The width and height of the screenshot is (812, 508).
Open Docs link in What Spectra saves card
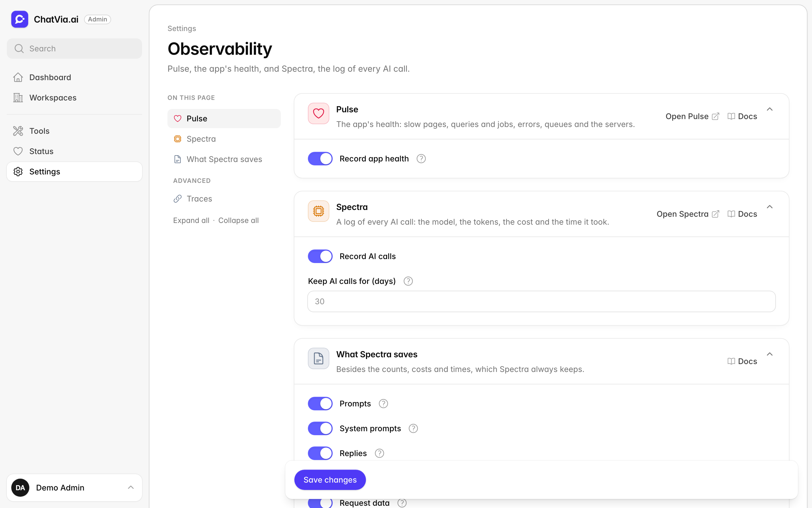742,361
